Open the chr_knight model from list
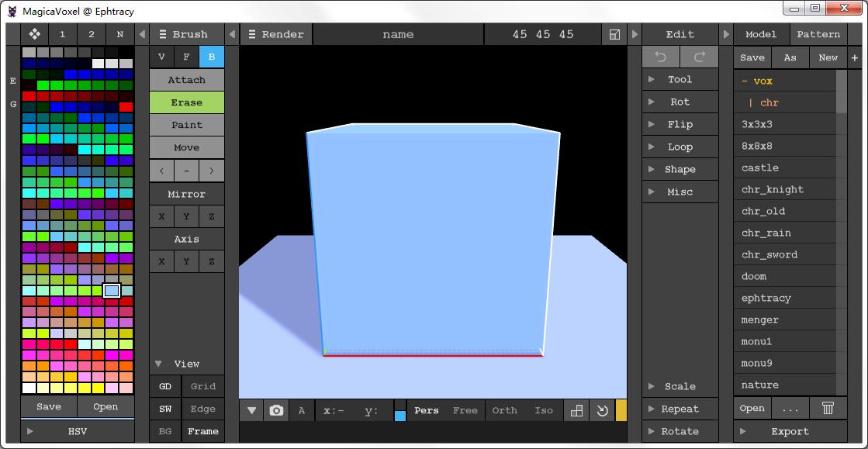The height and width of the screenshot is (449, 868). click(x=773, y=189)
